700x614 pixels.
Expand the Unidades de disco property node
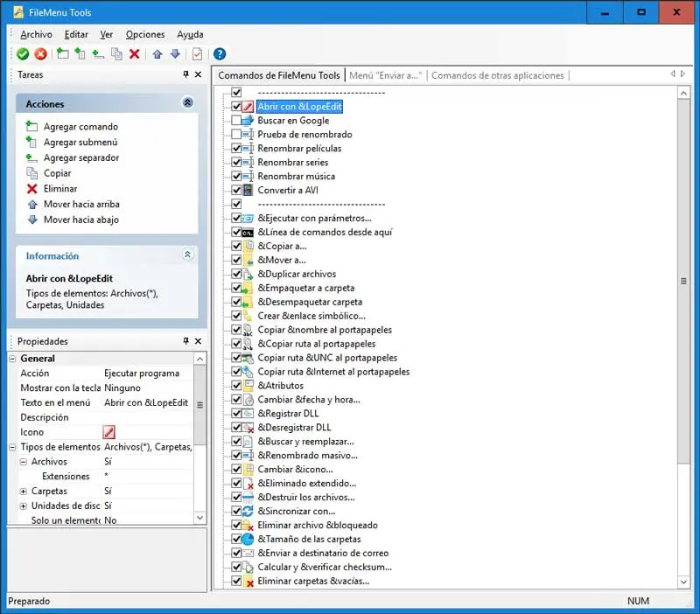(24, 506)
